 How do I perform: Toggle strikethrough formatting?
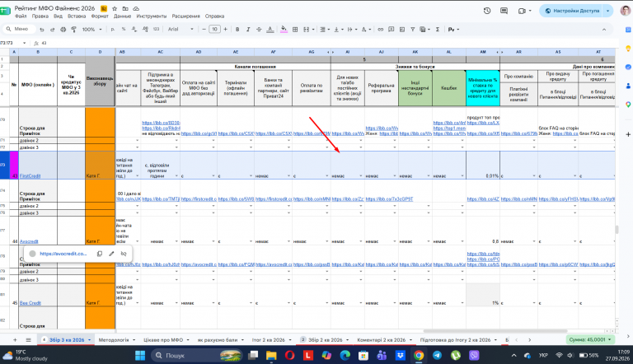click(x=259, y=30)
